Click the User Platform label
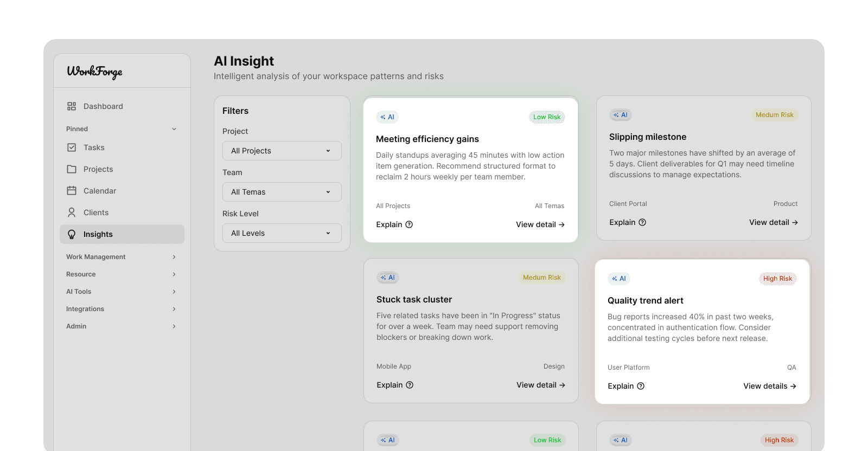 [x=629, y=368]
